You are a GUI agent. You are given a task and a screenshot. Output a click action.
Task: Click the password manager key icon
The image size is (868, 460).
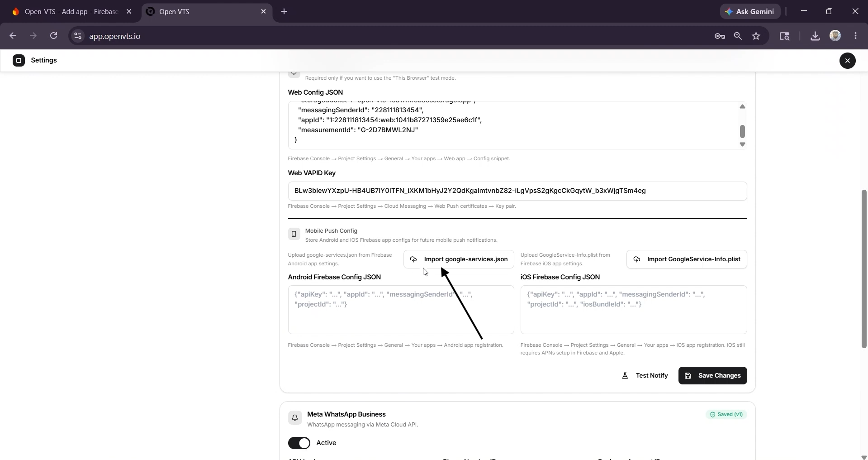(720, 36)
